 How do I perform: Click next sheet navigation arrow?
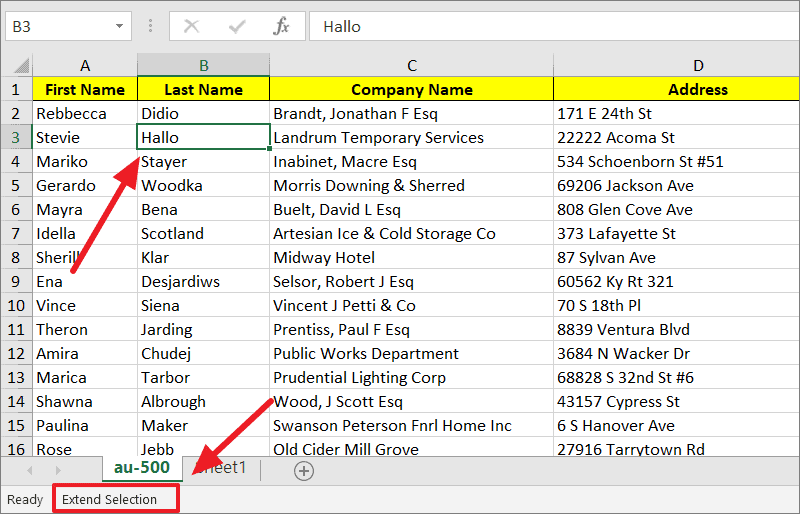point(58,470)
